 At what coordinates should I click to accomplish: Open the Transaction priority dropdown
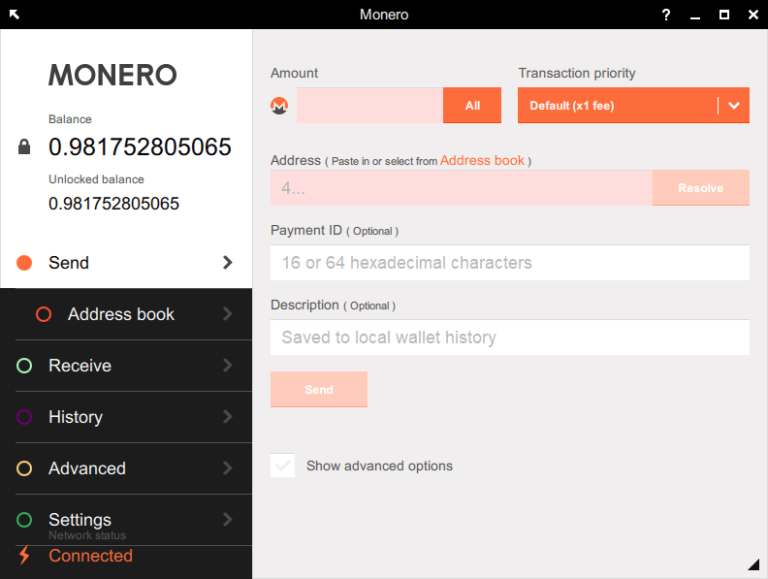tap(633, 105)
